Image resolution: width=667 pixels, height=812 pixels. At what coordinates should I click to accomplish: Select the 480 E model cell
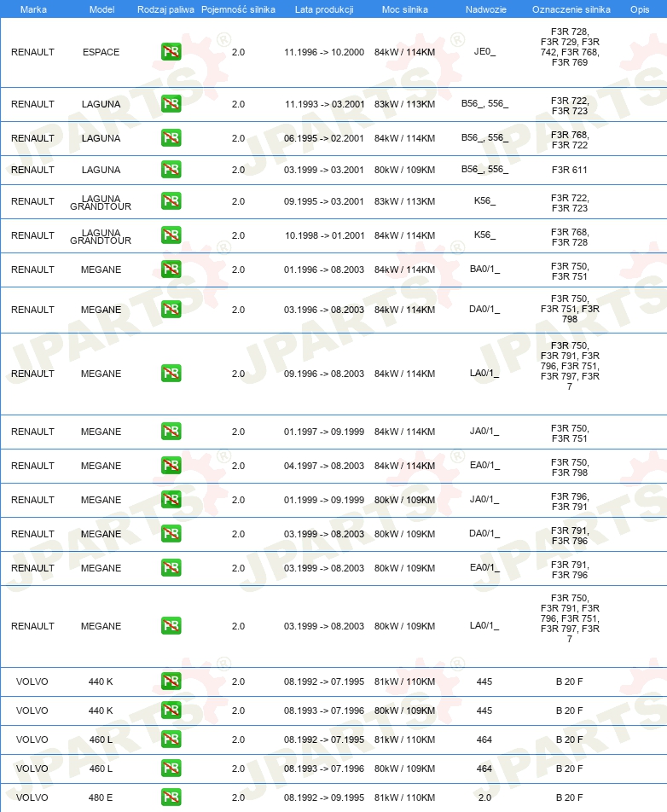[101, 797]
